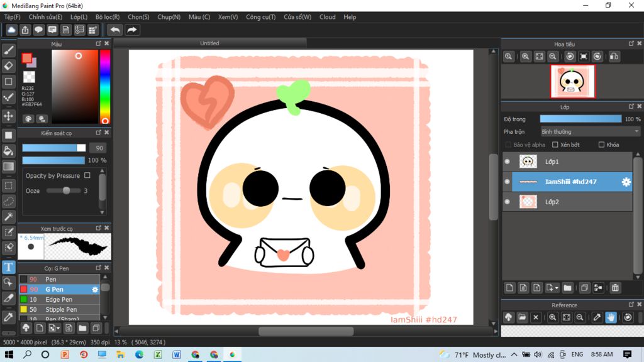Enable the Khóa lock checkbox
Viewport: 644px width, 362px height.
(x=601, y=145)
